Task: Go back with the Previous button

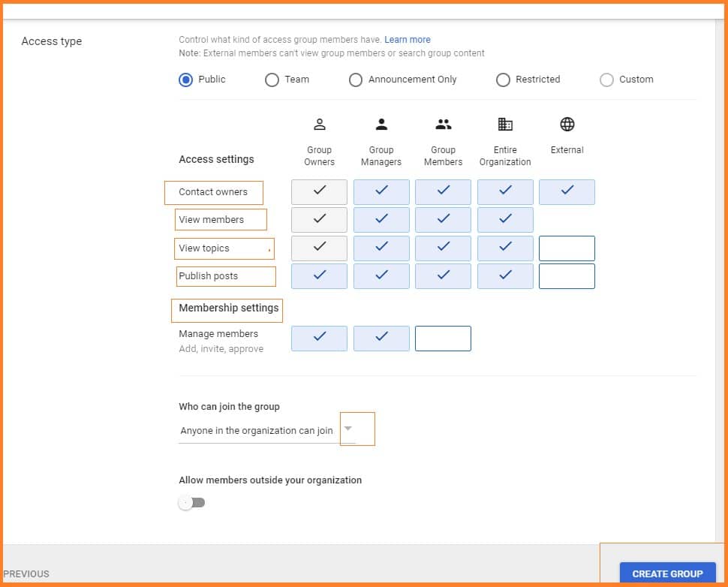Action: pos(26,573)
